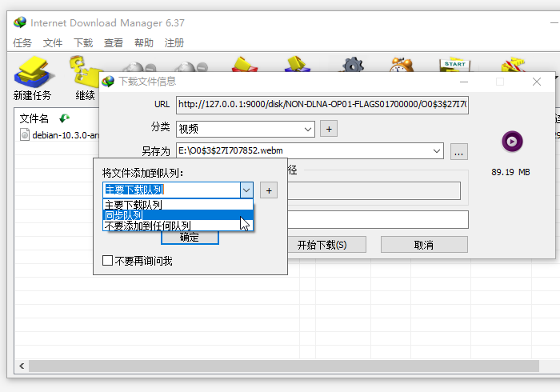Expand the 分类 category dropdown showing 视频
Viewport: 560px width, 392px height.
click(307, 130)
